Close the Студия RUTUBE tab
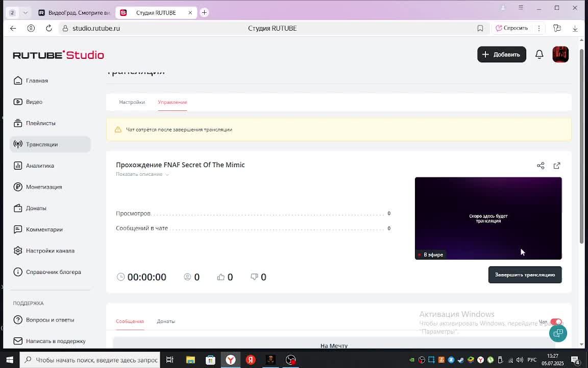588x368 pixels. (190, 13)
